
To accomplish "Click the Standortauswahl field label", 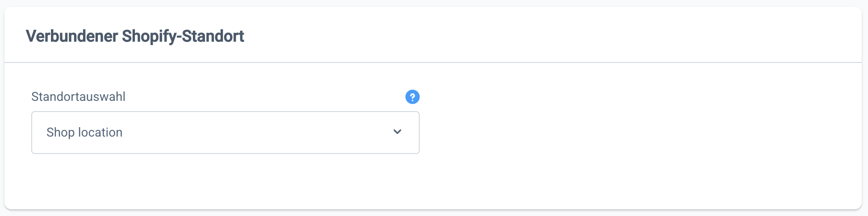I will pyautogui.click(x=78, y=97).
